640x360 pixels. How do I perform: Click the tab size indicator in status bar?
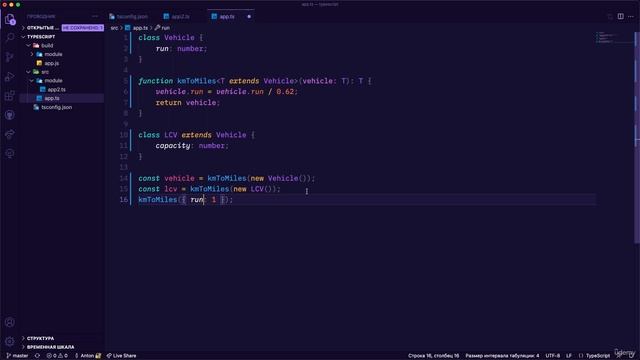[502, 356]
